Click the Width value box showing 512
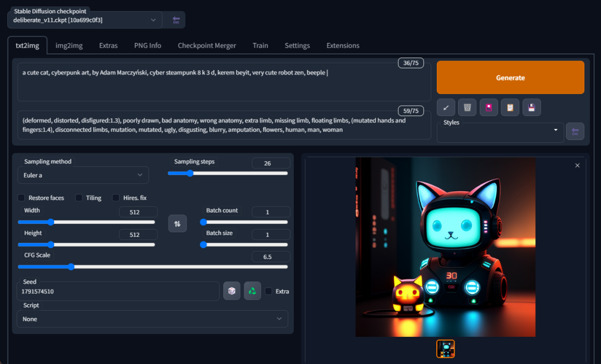 coord(138,212)
